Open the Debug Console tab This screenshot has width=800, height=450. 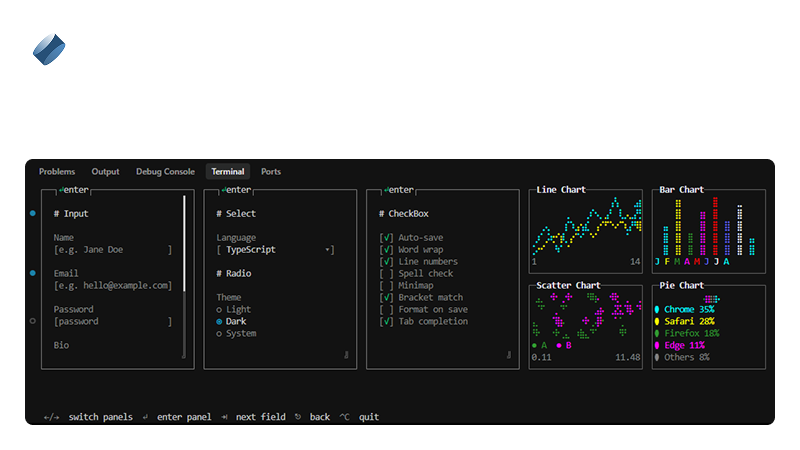coord(165,172)
